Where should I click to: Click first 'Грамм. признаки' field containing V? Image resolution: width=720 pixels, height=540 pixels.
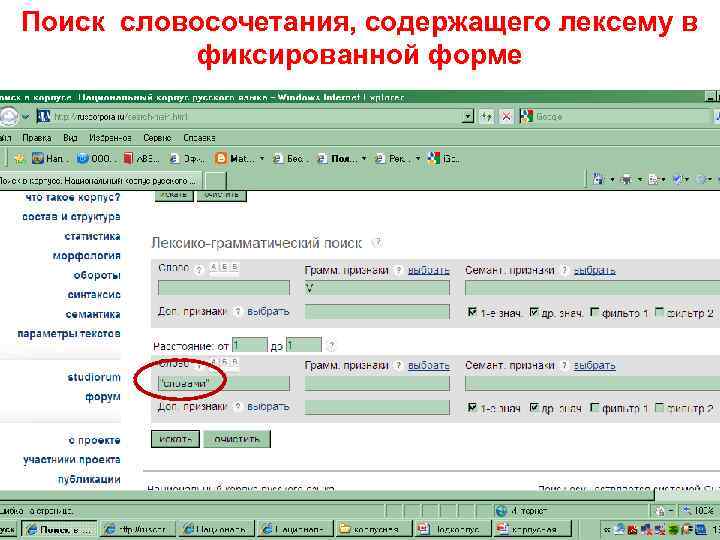(377, 288)
